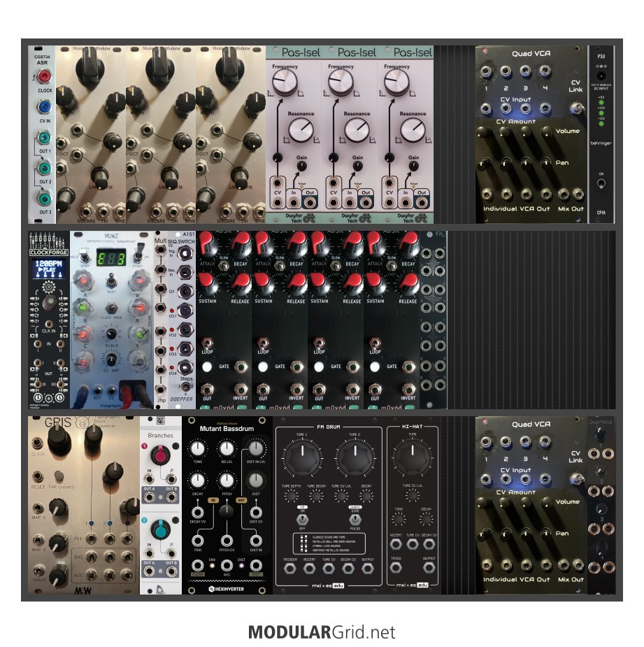Click Volume knob on top-row Quad VCA
Screen dimensions: 644x647
(x=547, y=131)
